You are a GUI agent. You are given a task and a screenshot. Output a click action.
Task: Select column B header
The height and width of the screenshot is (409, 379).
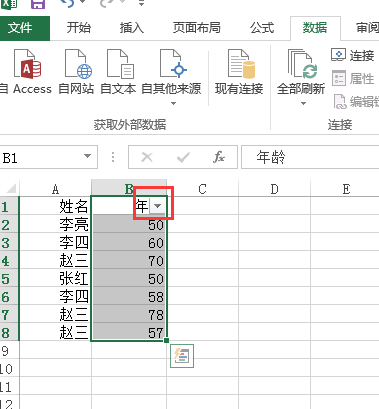[129, 189]
